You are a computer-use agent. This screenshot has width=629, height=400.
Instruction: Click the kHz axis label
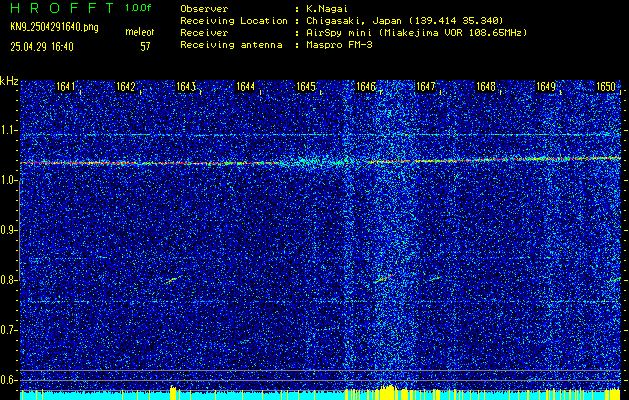[x=9, y=81]
